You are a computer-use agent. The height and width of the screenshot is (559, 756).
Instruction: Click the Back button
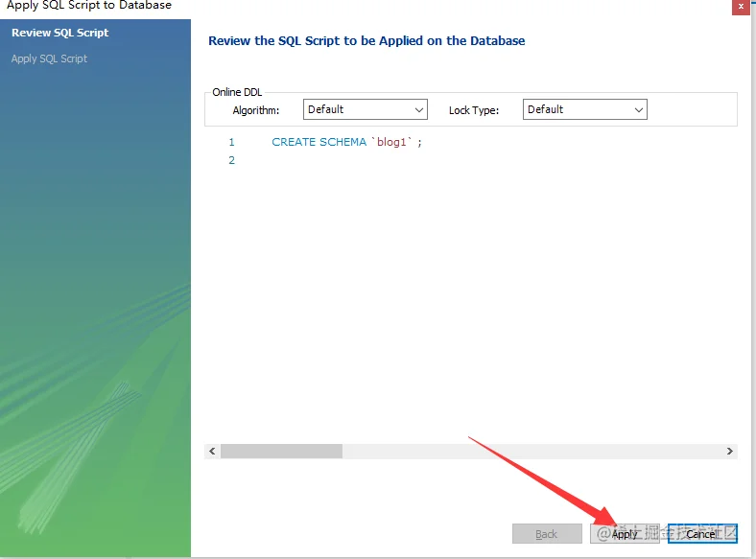coord(547,533)
